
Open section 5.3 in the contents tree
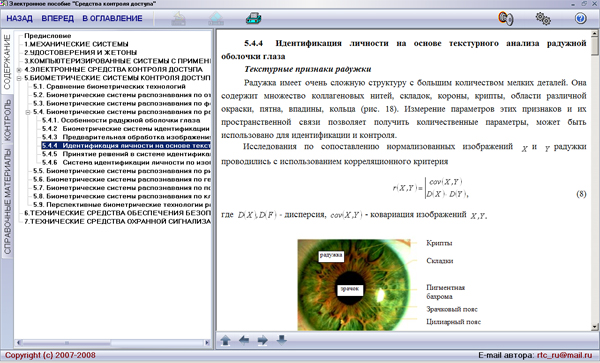tap(122, 103)
